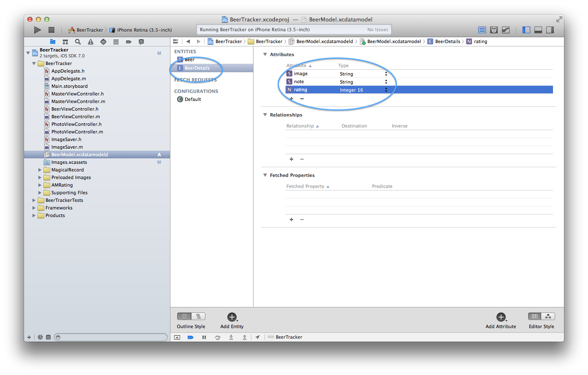
Task: Expand the Supporting Files group
Action: tap(40, 193)
